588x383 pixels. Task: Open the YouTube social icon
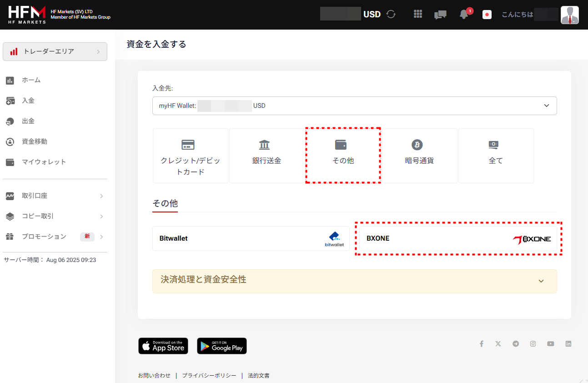pyautogui.click(x=551, y=344)
